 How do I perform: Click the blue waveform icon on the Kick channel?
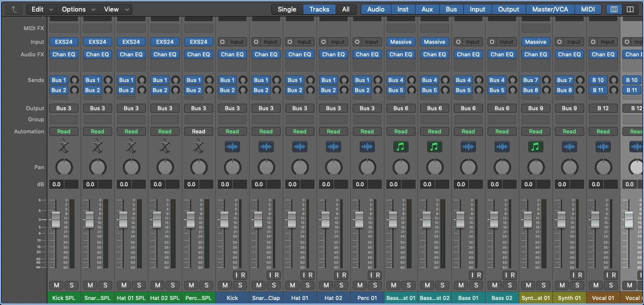232,146
